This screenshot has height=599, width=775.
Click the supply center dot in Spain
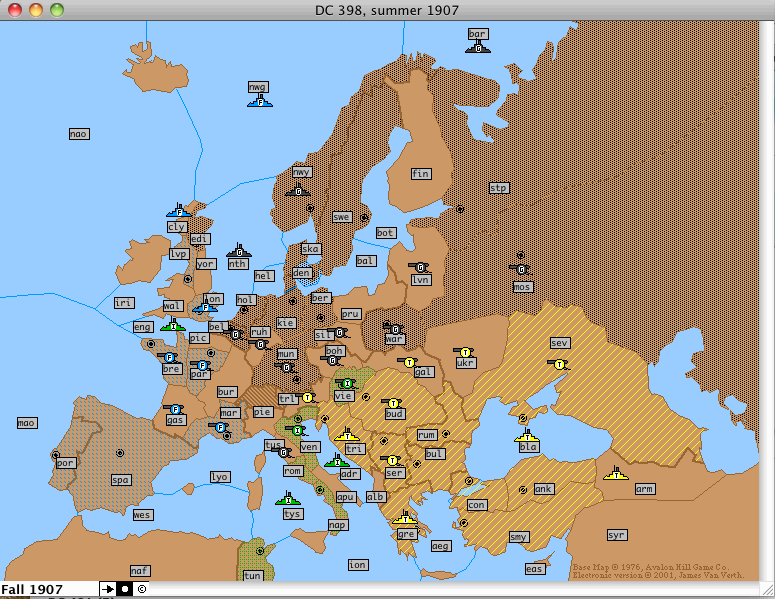tap(120, 453)
